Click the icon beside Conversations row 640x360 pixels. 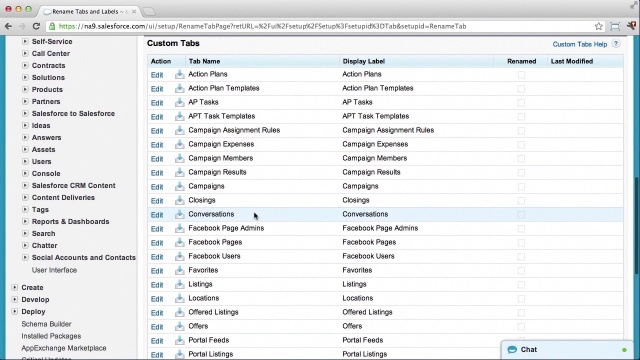tap(180, 214)
